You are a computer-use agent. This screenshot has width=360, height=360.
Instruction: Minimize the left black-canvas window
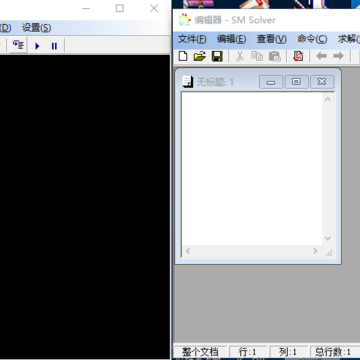86,9
